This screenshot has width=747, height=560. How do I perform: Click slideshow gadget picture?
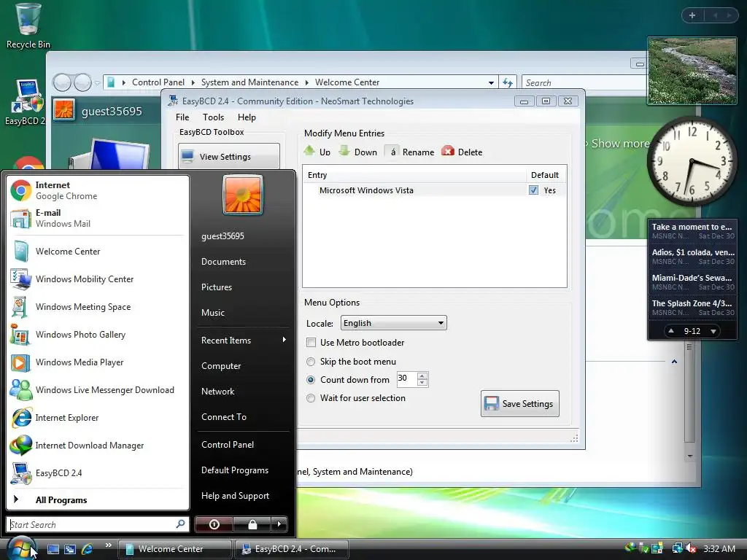692,71
